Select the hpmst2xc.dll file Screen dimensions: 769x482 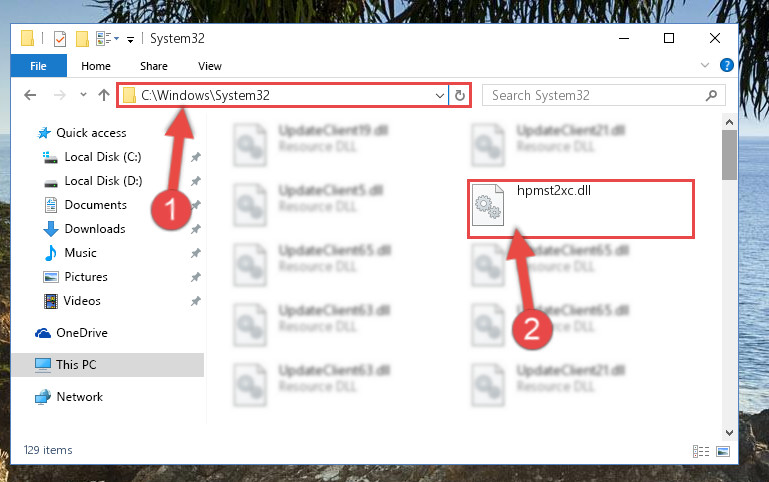581,209
